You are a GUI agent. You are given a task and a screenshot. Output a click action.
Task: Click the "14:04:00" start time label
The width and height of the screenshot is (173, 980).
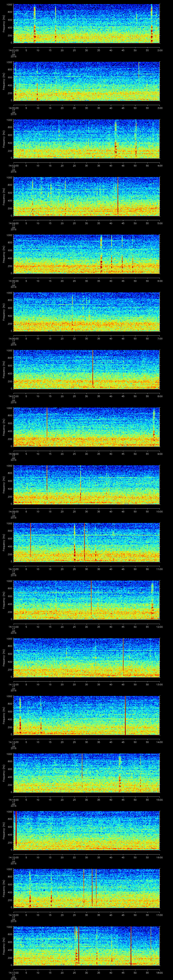point(13,223)
